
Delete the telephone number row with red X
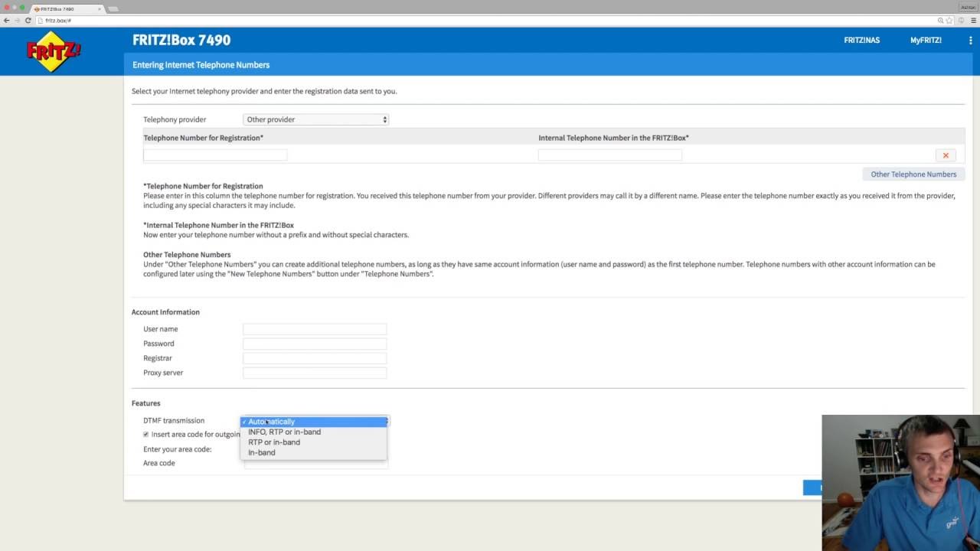click(x=946, y=155)
